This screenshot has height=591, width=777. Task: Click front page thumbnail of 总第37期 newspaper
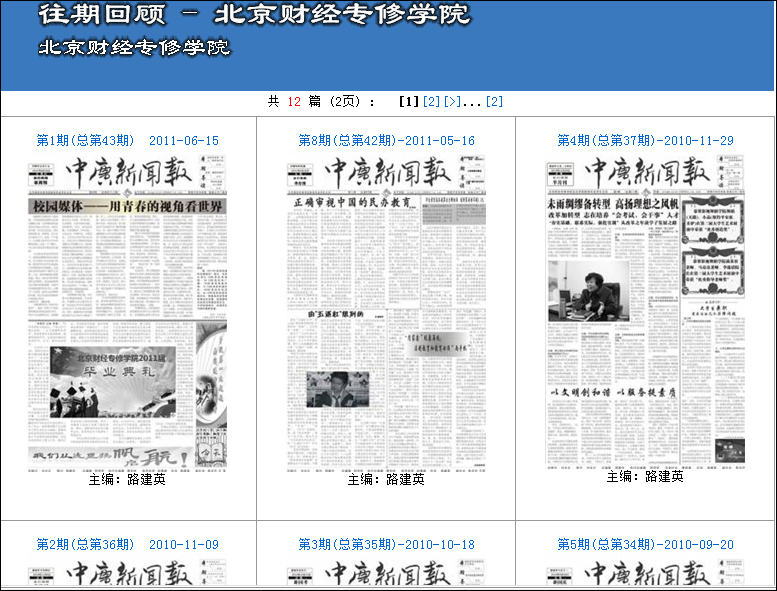click(645, 310)
